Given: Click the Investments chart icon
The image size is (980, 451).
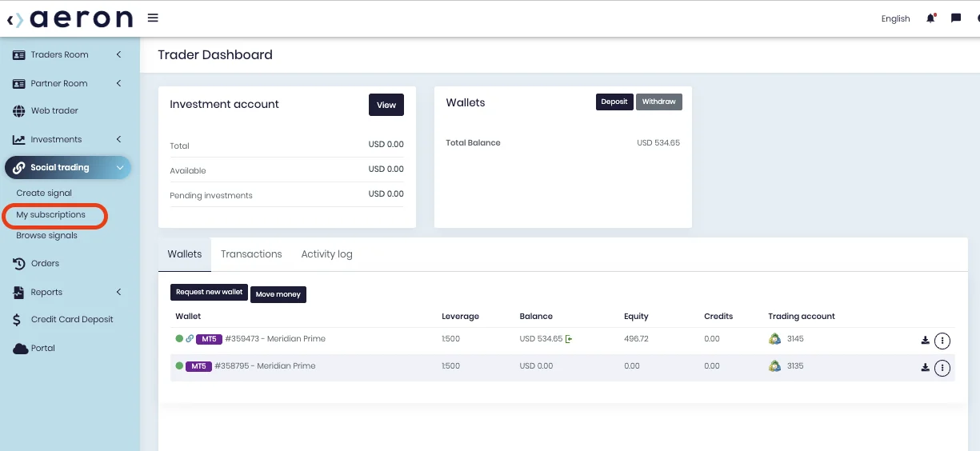Looking at the screenshot, I should coord(19,140).
